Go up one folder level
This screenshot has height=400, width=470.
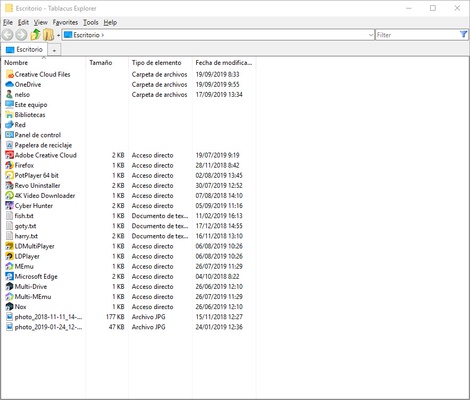(35, 35)
